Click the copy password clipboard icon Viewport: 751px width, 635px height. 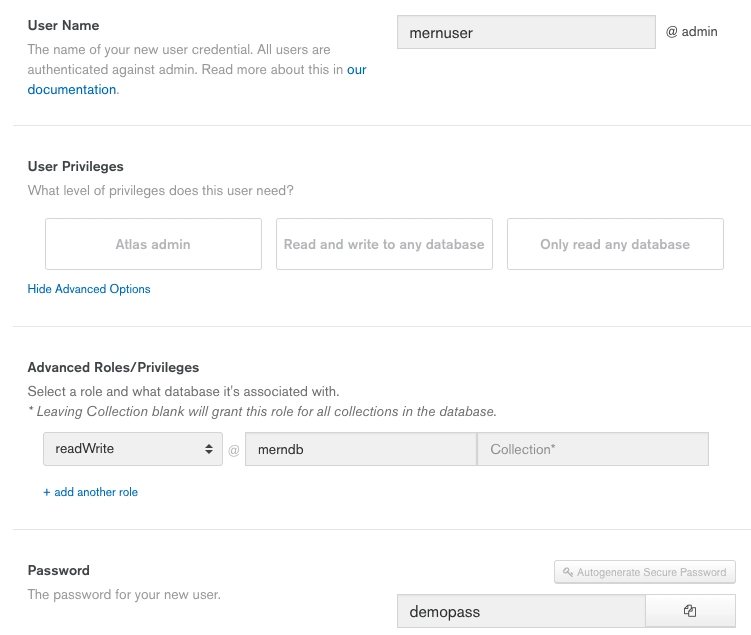coord(690,611)
